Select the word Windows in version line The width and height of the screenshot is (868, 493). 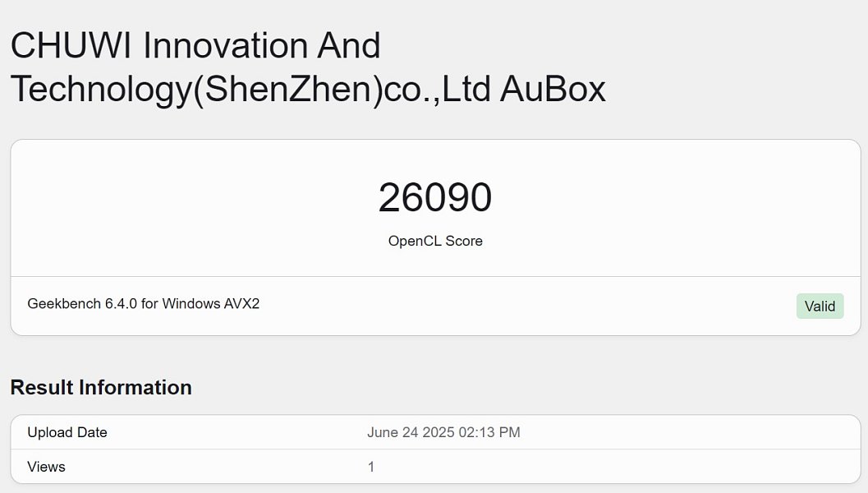point(192,304)
